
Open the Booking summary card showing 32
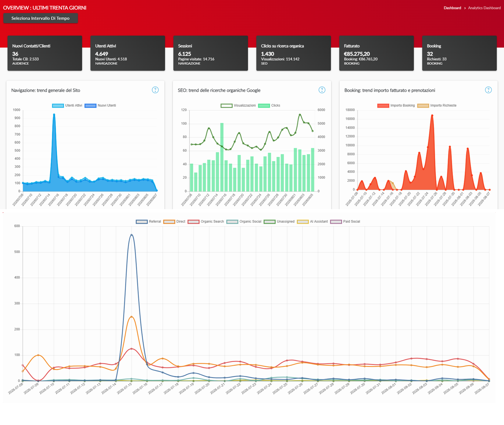(459, 53)
